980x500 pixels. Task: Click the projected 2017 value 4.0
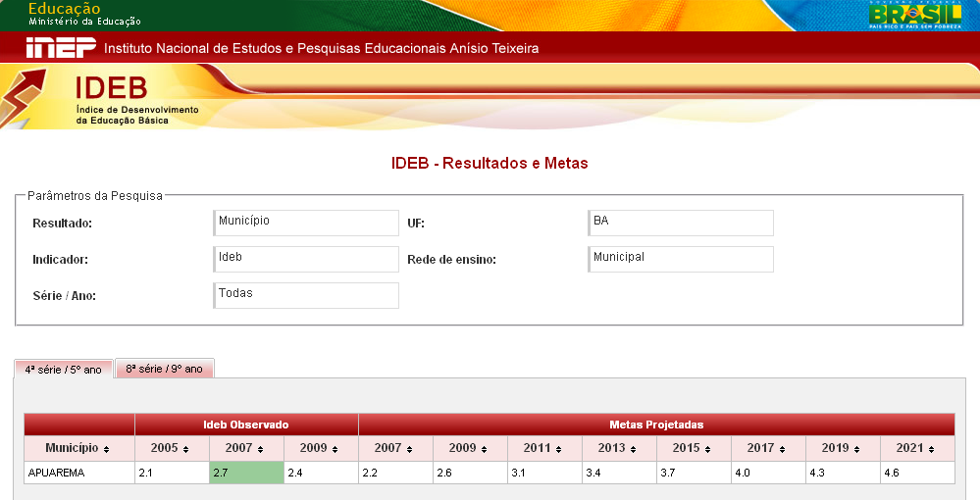pos(768,473)
